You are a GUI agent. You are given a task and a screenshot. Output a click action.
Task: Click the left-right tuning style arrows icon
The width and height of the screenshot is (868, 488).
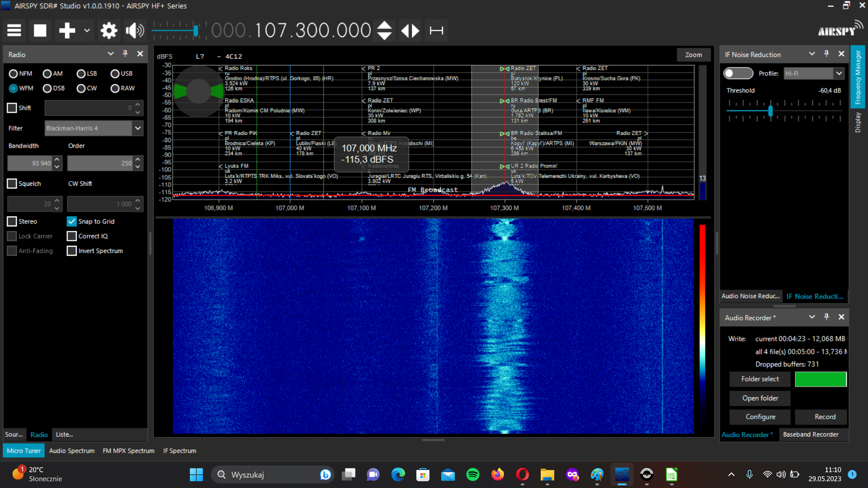pyautogui.click(x=410, y=31)
